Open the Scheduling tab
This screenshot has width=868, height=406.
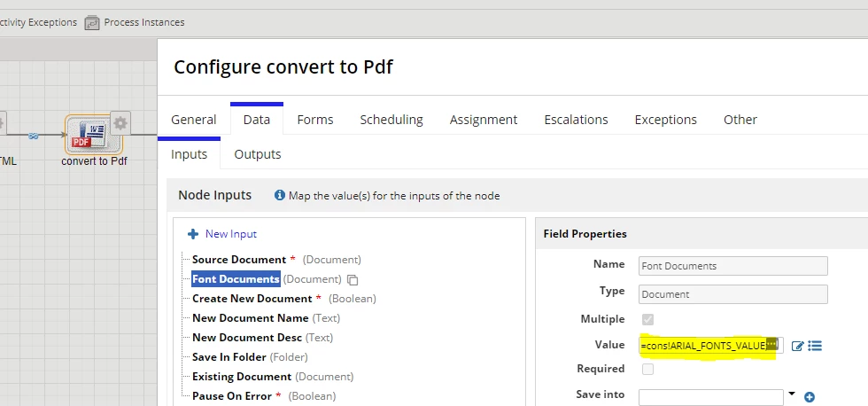[x=391, y=120]
